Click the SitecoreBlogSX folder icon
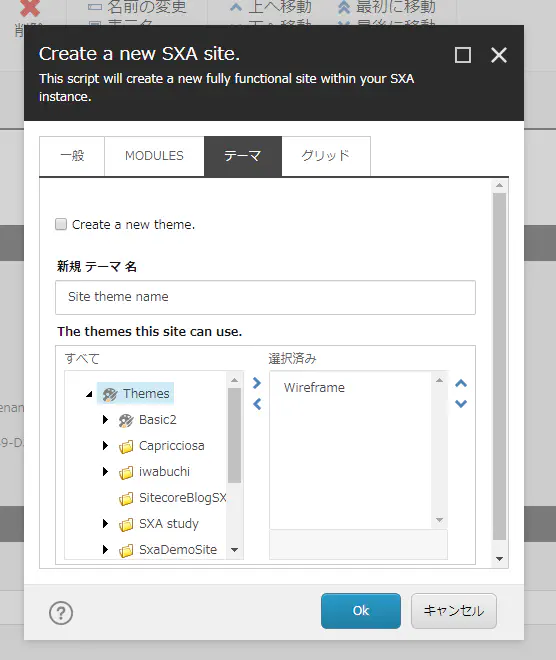Viewport: 556px width, 660px height. (x=126, y=499)
